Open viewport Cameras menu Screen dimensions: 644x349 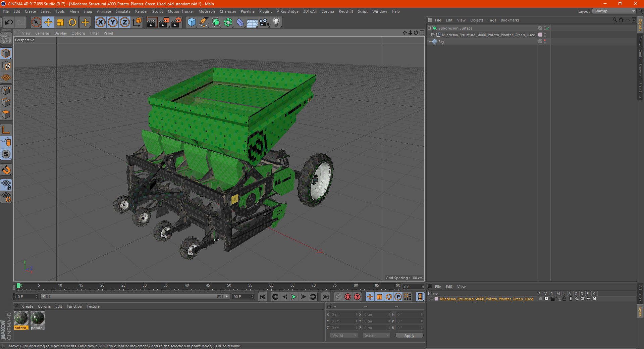[42, 33]
